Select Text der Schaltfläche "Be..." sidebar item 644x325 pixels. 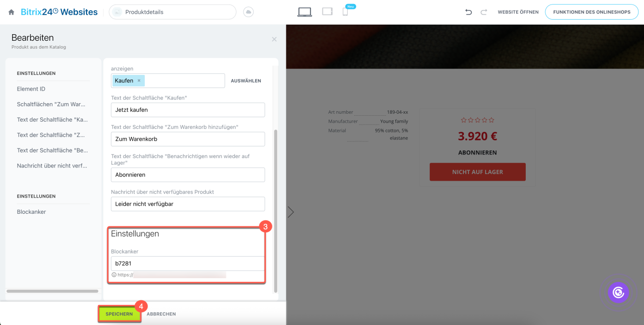click(x=52, y=150)
